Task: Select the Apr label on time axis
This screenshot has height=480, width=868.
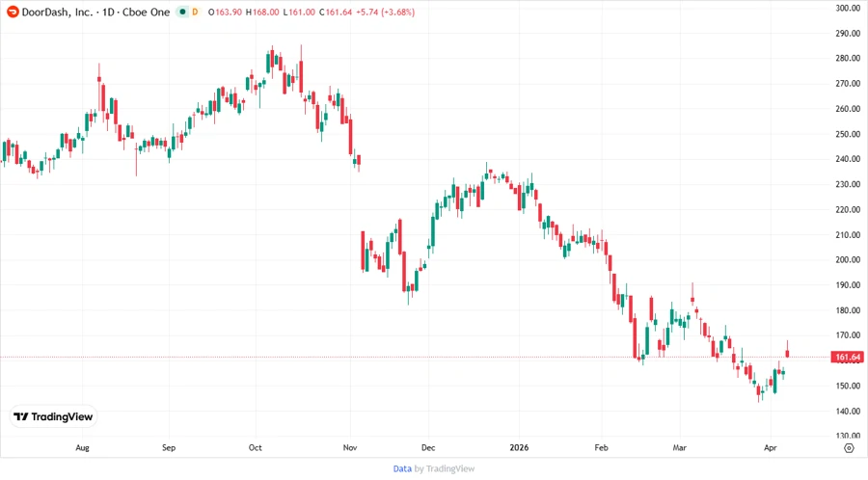Action: click(770, 447)
